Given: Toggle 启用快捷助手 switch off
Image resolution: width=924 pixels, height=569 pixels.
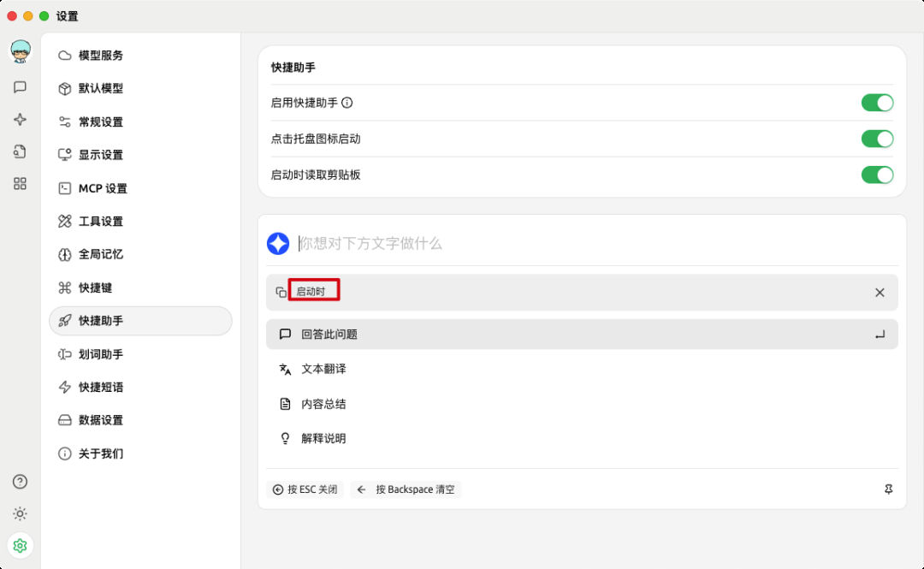Looking at the screenshot, I should coord(877,103).
